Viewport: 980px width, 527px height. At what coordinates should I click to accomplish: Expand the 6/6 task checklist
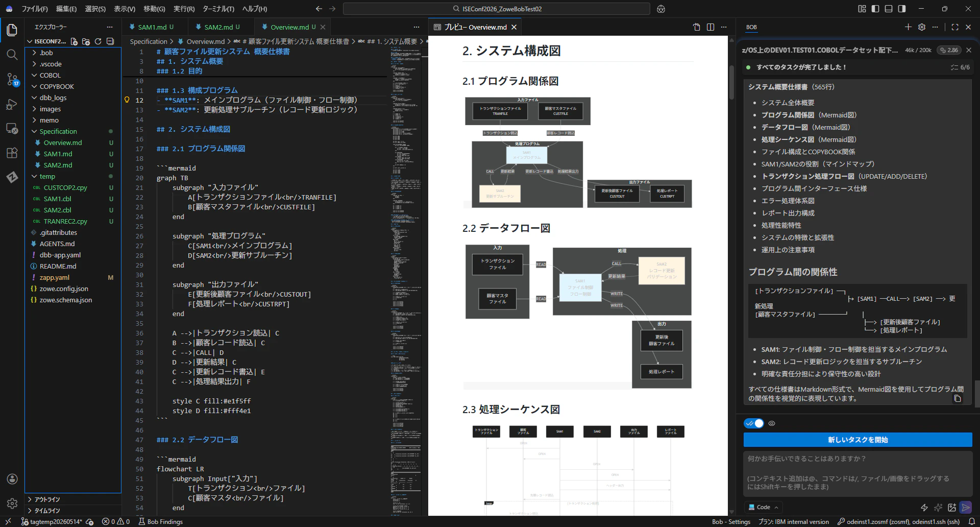(x=960, y=67)
